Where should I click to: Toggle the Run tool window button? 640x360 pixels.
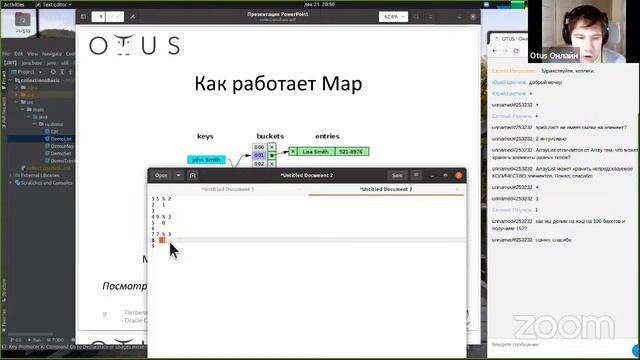[34, 340]
